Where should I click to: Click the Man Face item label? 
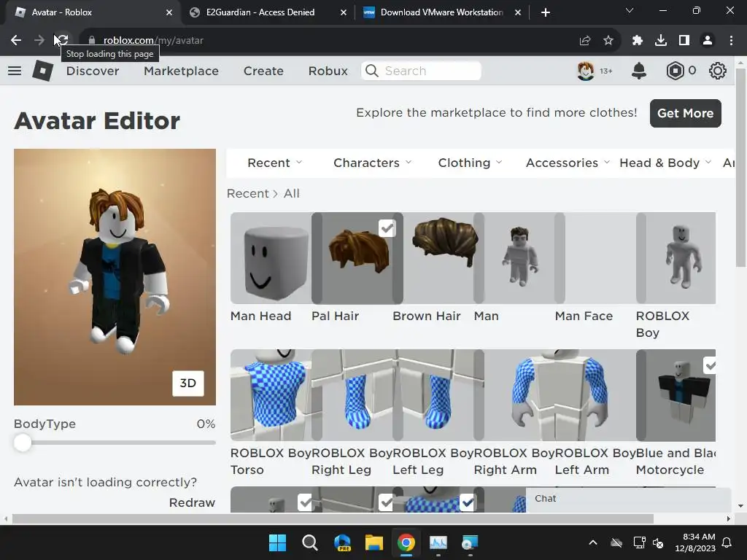tap(584, 316)
